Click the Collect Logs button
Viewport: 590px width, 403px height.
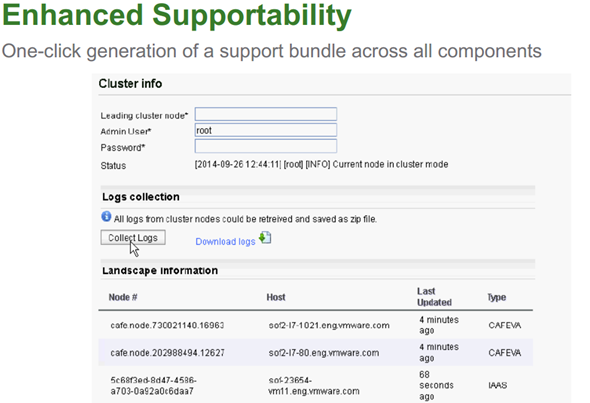[133, 238]
